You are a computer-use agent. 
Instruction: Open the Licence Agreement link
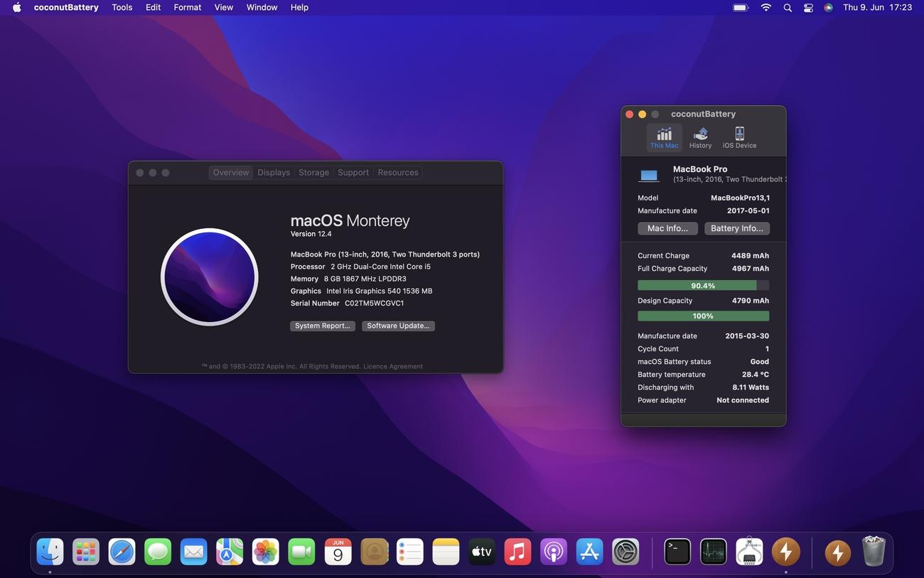click(392, 367)
